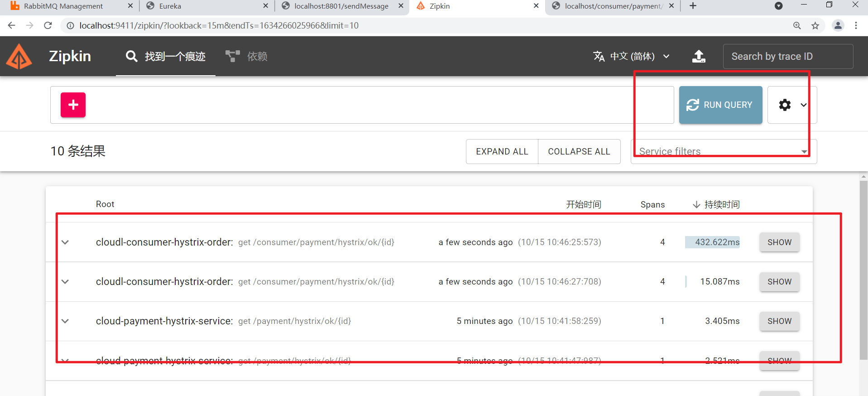Click the dependencies graph icon
This screenshot has height=396, width=868.
[x=233, y=56]
